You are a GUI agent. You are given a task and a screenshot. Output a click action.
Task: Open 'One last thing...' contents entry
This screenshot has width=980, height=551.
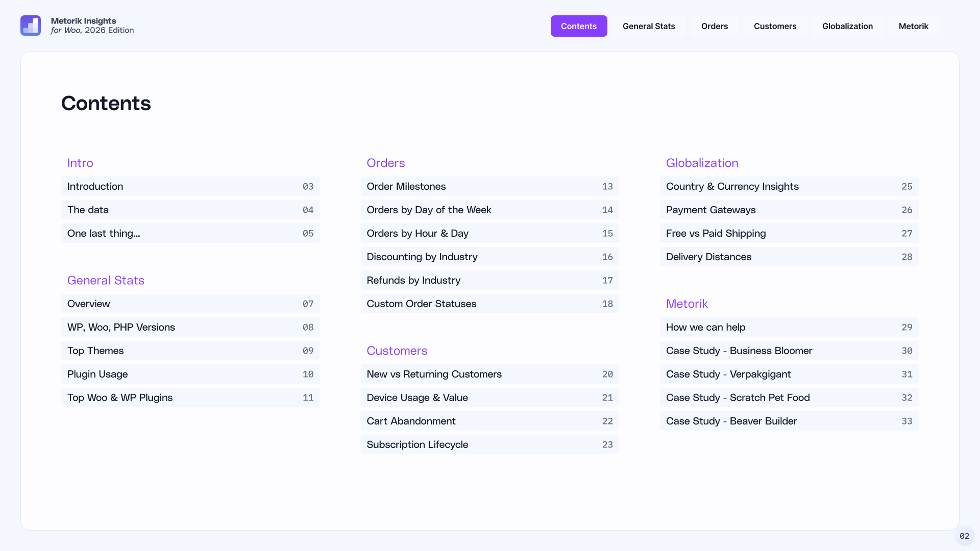[190, 233]
